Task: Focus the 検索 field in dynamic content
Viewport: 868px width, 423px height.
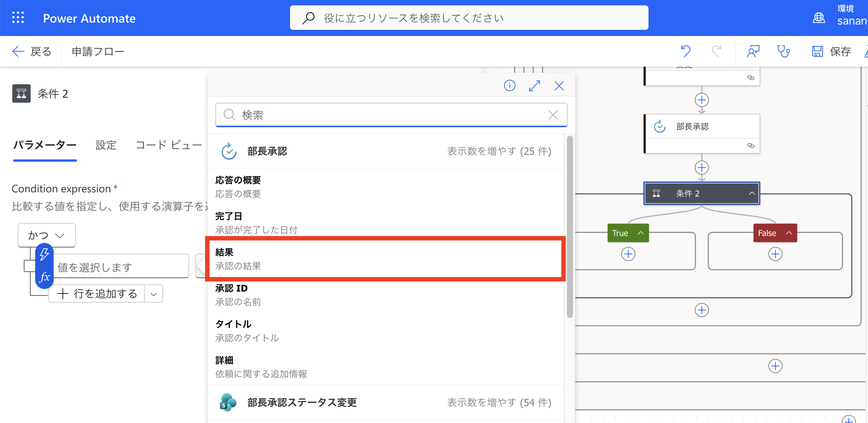Action: coord(391,115)
